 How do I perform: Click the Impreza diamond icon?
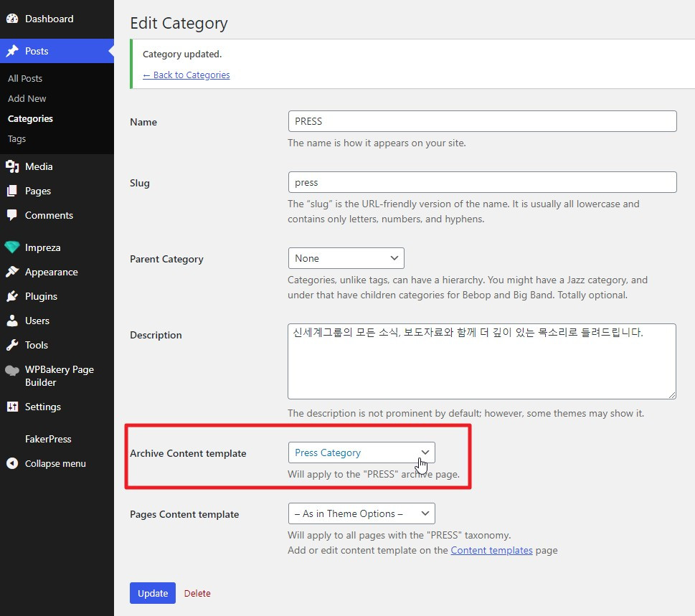tap(12, 247)
